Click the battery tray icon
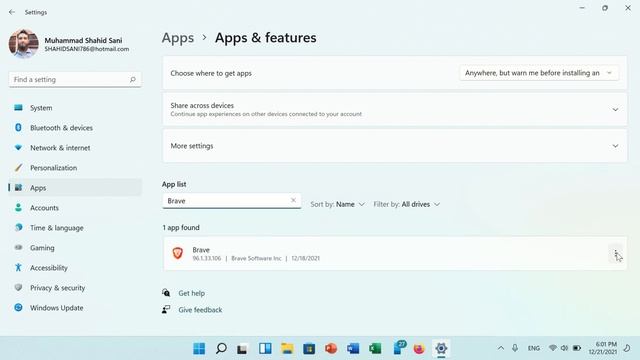Screen dimensions: 640x360 (577, 348)
